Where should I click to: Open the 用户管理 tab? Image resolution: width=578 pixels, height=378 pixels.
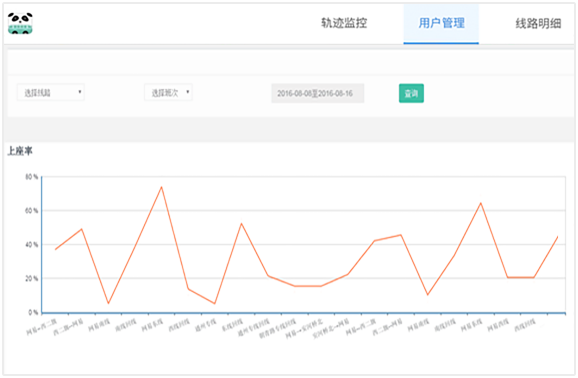pyautogui.click(x=441, y=24)
